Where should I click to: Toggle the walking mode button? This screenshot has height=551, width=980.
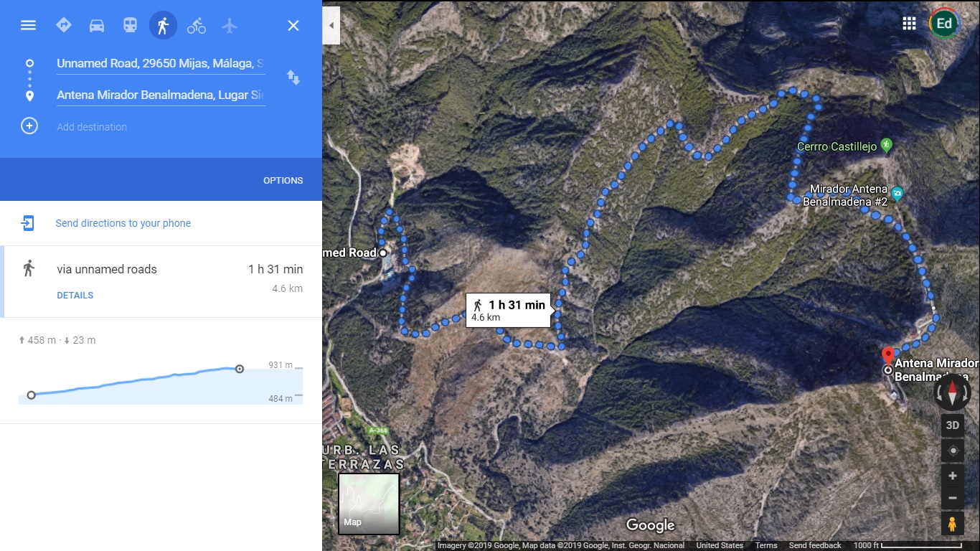(x=163, y=26)
